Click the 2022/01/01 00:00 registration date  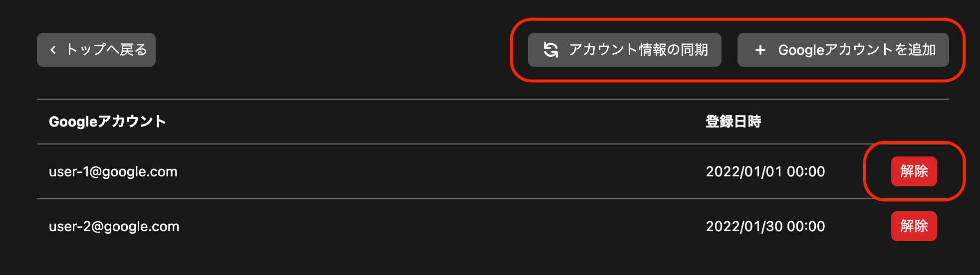coord(765,171)
